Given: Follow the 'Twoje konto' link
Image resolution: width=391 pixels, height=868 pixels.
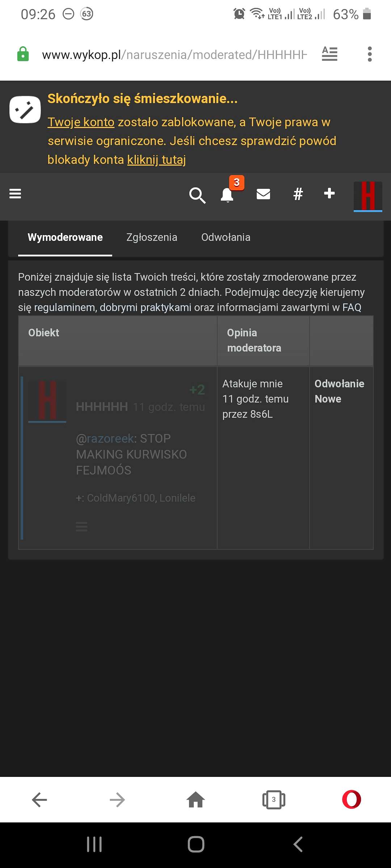Looking at the screenshot, I should tap(81, 122).
